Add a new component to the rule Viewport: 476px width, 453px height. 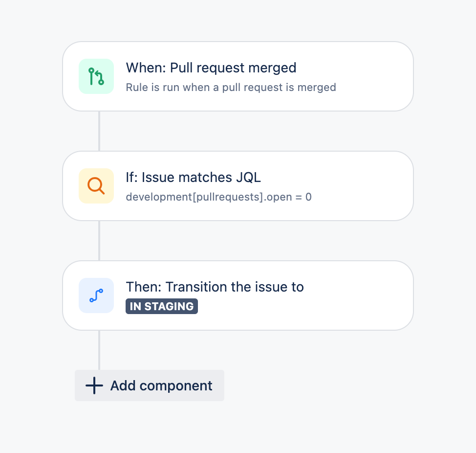pyautogui.click(x=150, y=385)
